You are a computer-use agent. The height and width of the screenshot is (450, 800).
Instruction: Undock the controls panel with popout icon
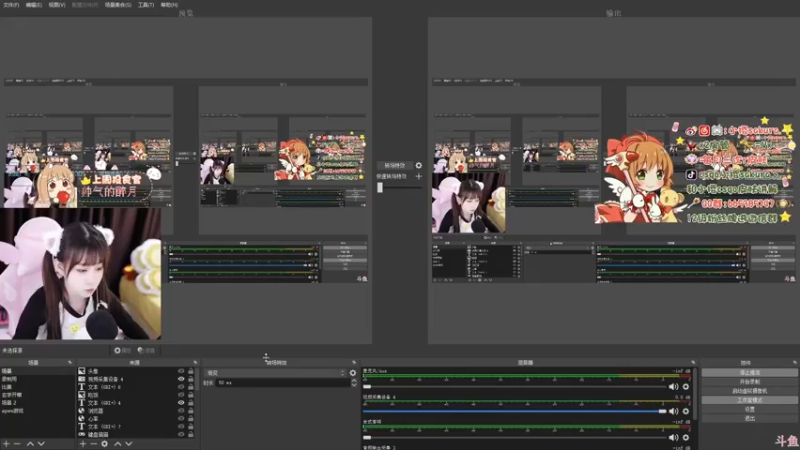(x=794, y=362)
